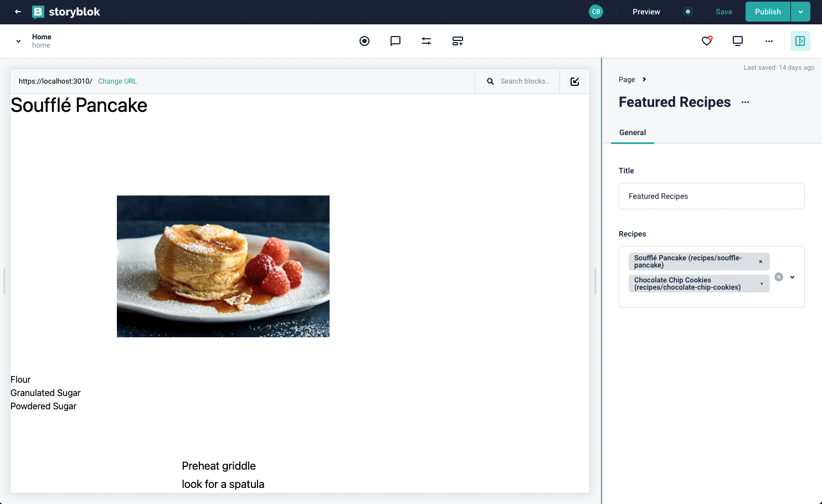Image resolution: width=822 pixels, height=504 pixels.
Task: Click the Flour ingredient text
Action: point(20,379)
